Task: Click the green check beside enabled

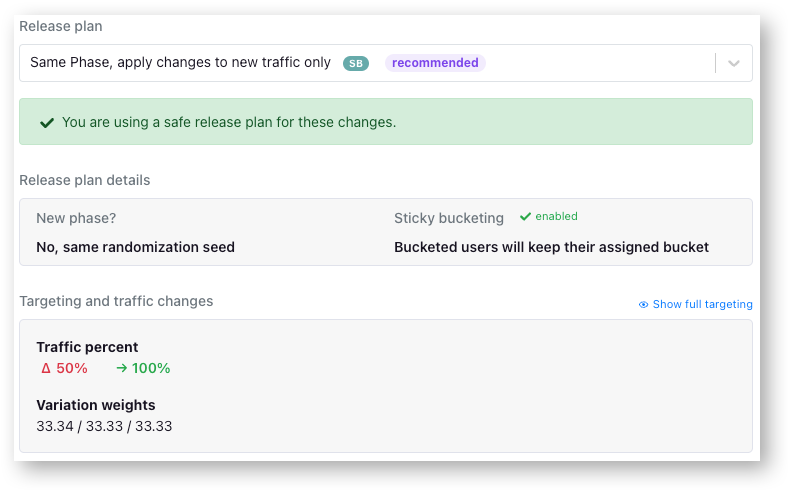Action: [x=525, y=217]
